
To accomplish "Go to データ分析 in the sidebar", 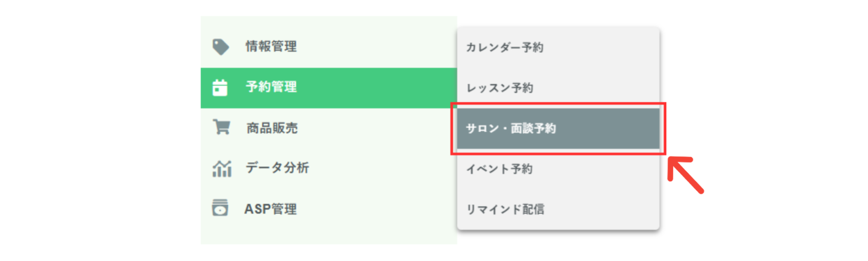I will (x=277, y=168).
